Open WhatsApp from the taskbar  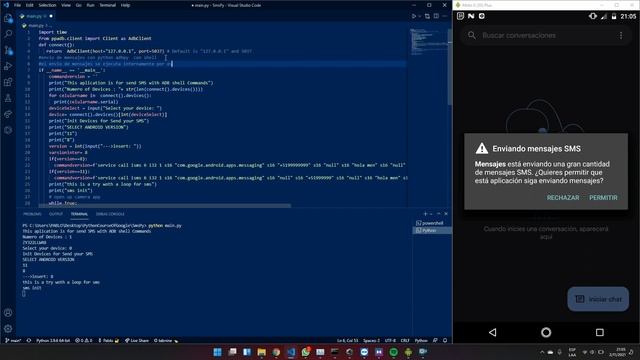click(x=306, y=352)
